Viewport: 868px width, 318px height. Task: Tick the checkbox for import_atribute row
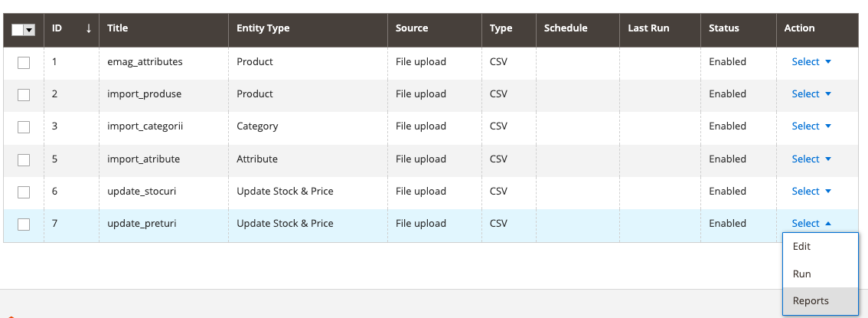coord(24,159)
